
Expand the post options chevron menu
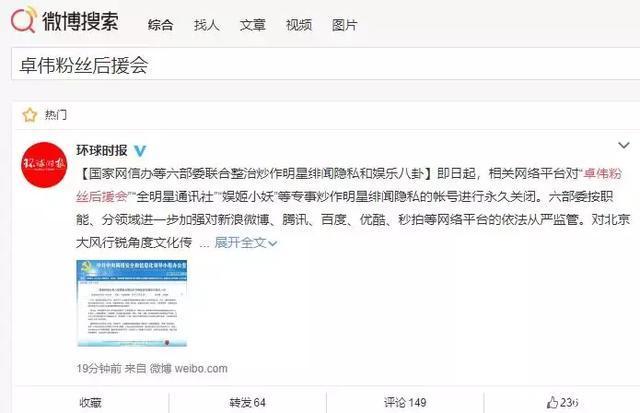coord(624,145)
